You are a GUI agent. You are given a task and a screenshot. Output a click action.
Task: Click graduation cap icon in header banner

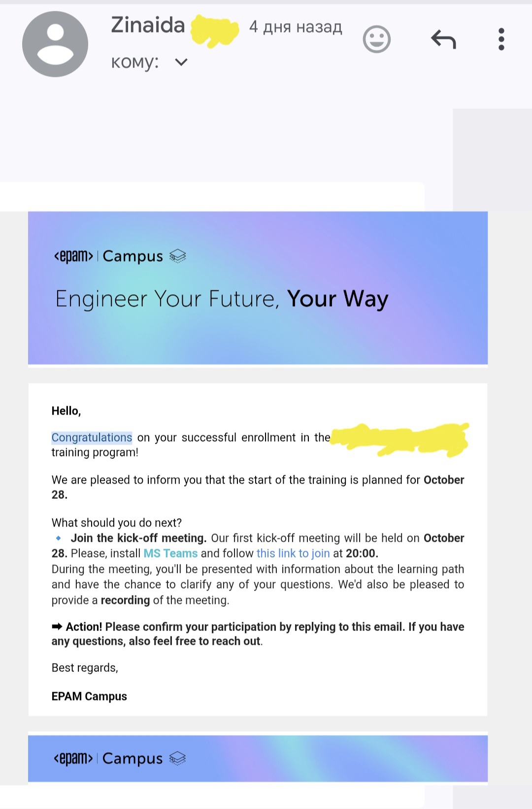tap(178, 256)
